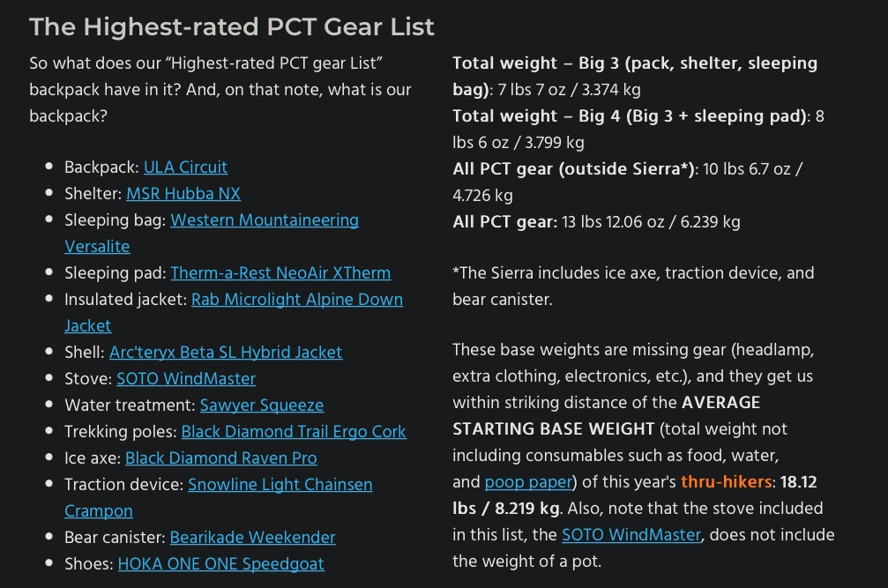Click the Black Diamond Raven Pro link
This screenshot has height=588, width=888.
pos(221,458)
